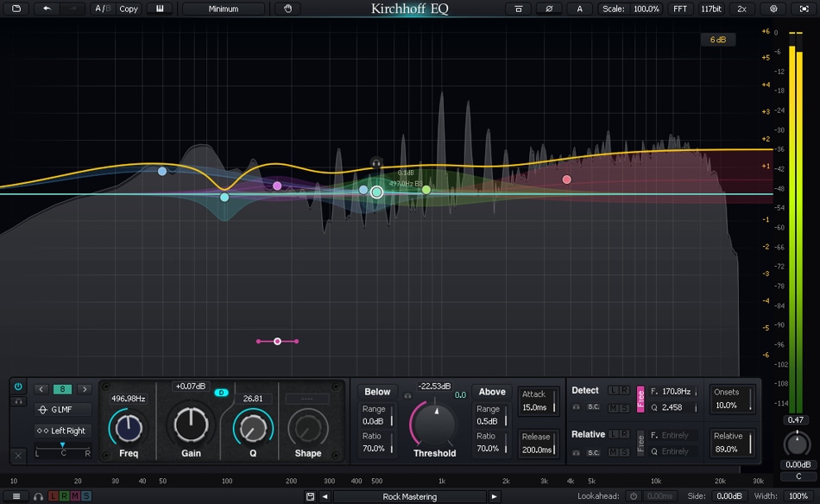Screen dimensions: 820x504
Task: Click the fullscreen toggle icon
Action: click(x=804, y=9)
